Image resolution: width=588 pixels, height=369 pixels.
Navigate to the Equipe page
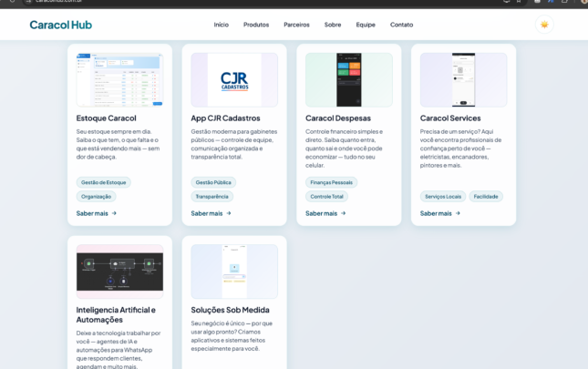(366, 25)
